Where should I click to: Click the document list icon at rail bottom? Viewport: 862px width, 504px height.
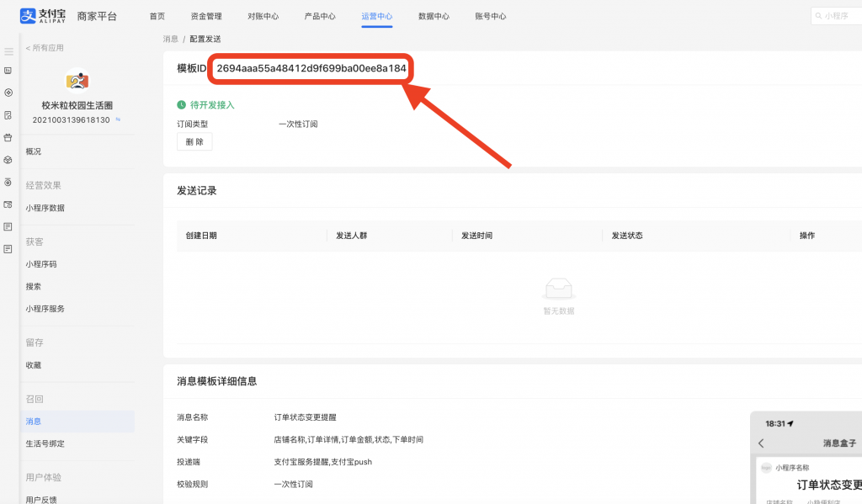(9, 250)
